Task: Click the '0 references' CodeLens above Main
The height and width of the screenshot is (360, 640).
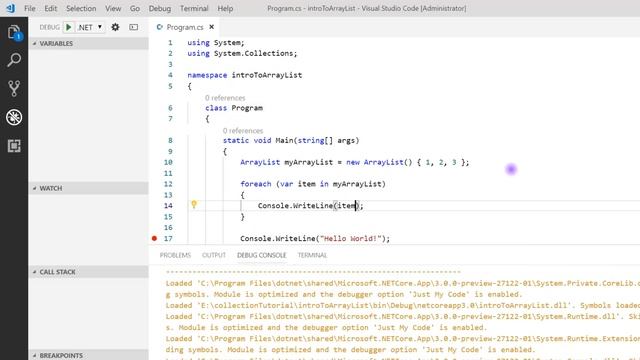Action: tap(243, 131)
